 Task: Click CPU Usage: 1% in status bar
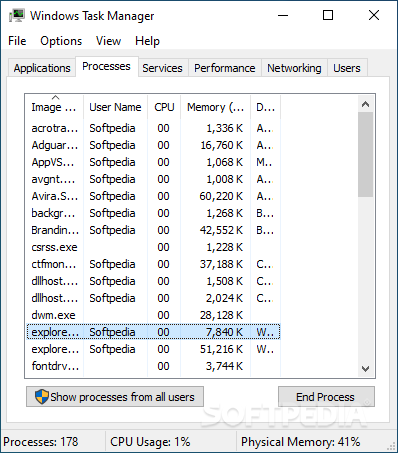coord(150,442)
